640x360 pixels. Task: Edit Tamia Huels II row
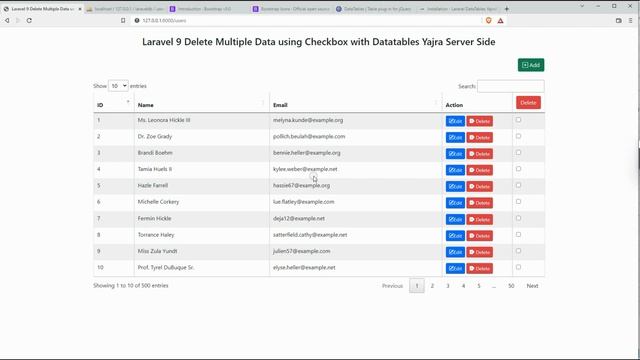point(455,170)
